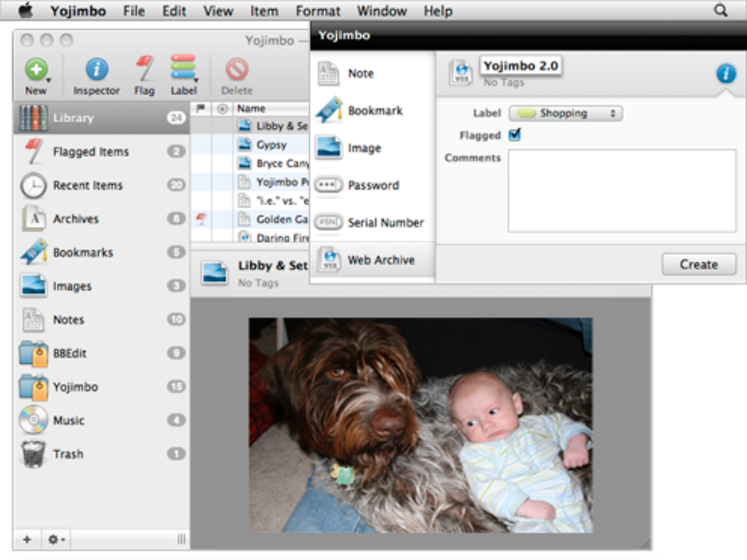The height and width of the screenshot is (560, 747).
Task: Uncheck the Flagged checkbox
Action: pyautogui.click(x=514, y=135)
